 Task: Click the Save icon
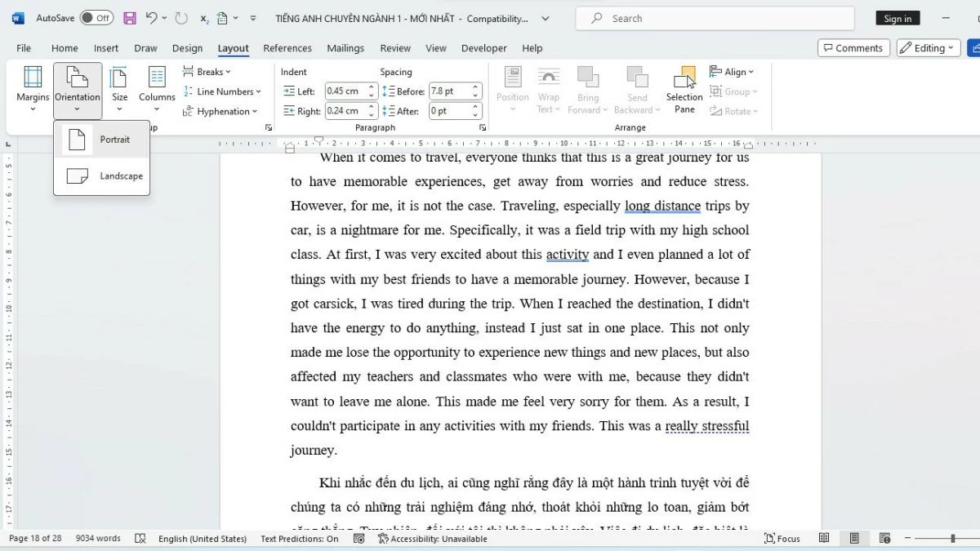coord(129,17)
